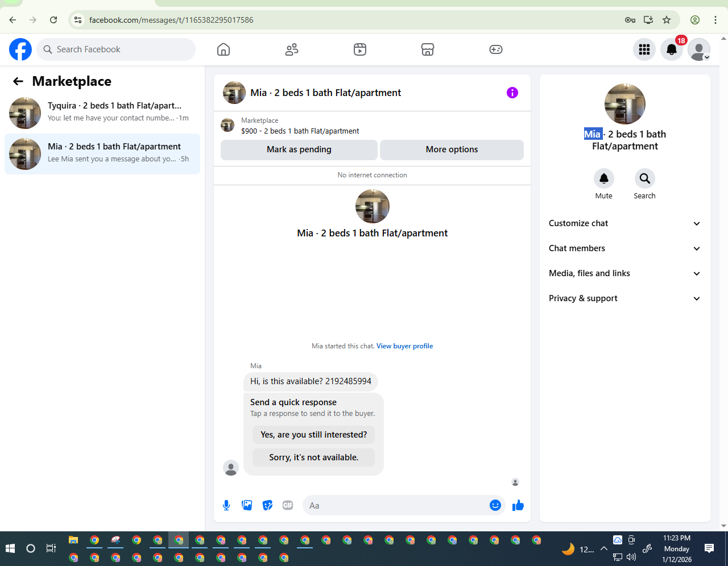The image size is (728, 566).
Task: Open the $900 listing thumbnail in header
Action: click(227, 125)
